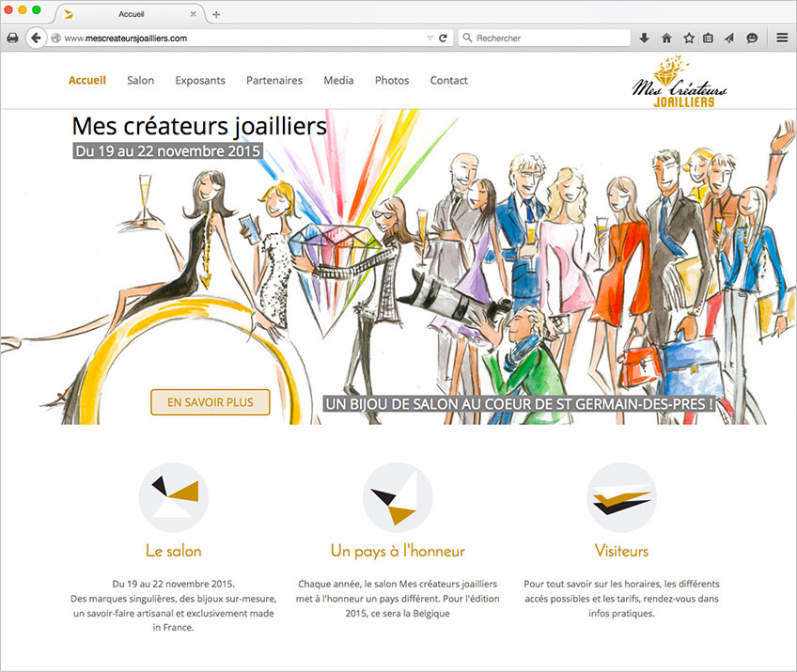Image resolution: width=797 pixels, height=672 pixels.
Task: Click the smiley chat icon
Action: [752, 39]
